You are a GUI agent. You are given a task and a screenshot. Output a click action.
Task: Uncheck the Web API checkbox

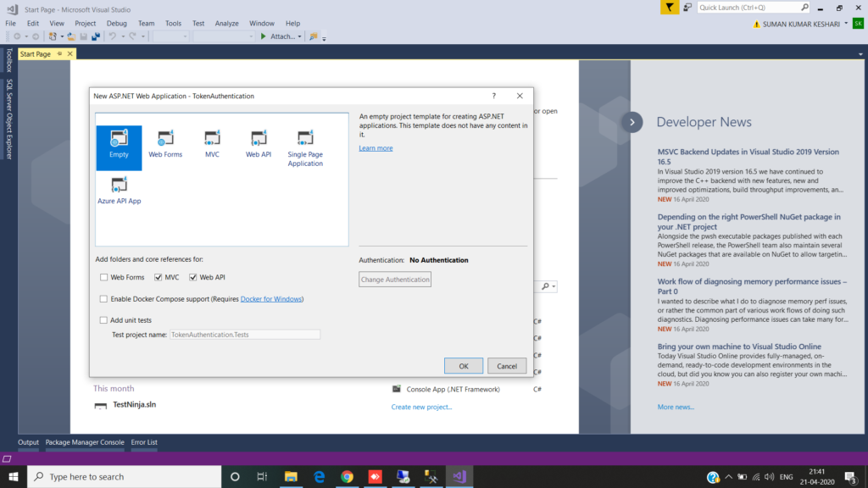tap(192, 277)
